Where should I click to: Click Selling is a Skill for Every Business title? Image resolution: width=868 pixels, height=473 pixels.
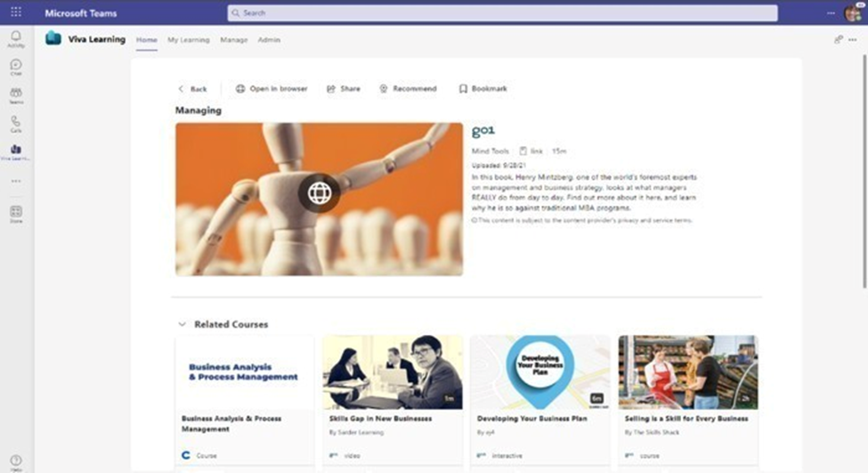point(686,419)
